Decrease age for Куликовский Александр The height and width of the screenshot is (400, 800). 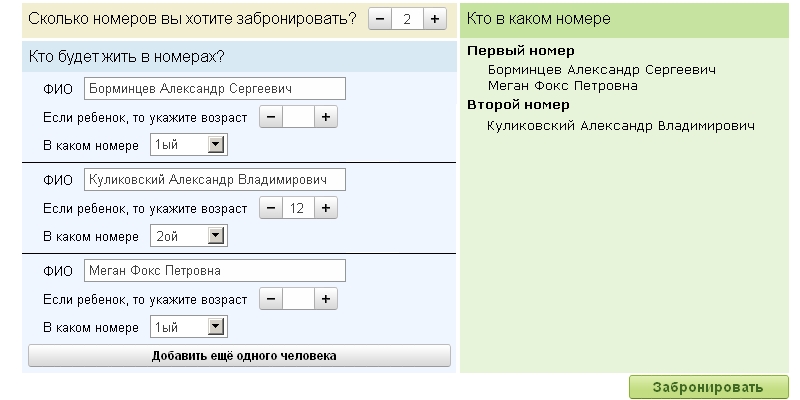point(271,208)
